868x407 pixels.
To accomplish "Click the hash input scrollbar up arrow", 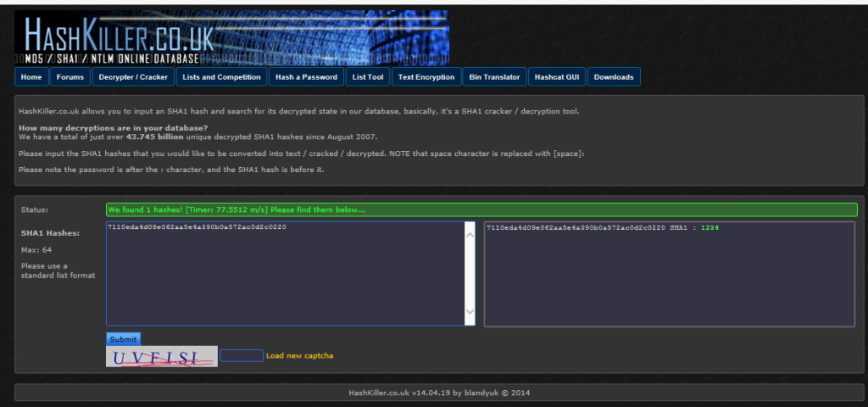I will [470, 235].
